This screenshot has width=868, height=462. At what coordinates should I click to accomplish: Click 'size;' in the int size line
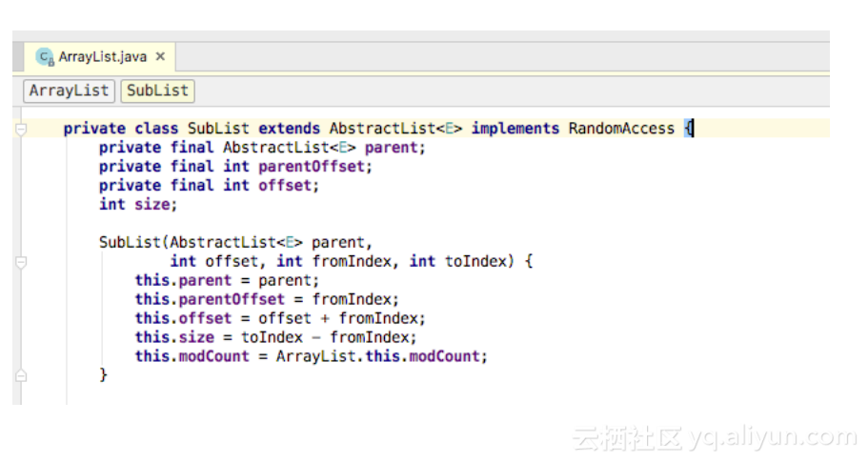pyautogui.click(x=155, y=205)
